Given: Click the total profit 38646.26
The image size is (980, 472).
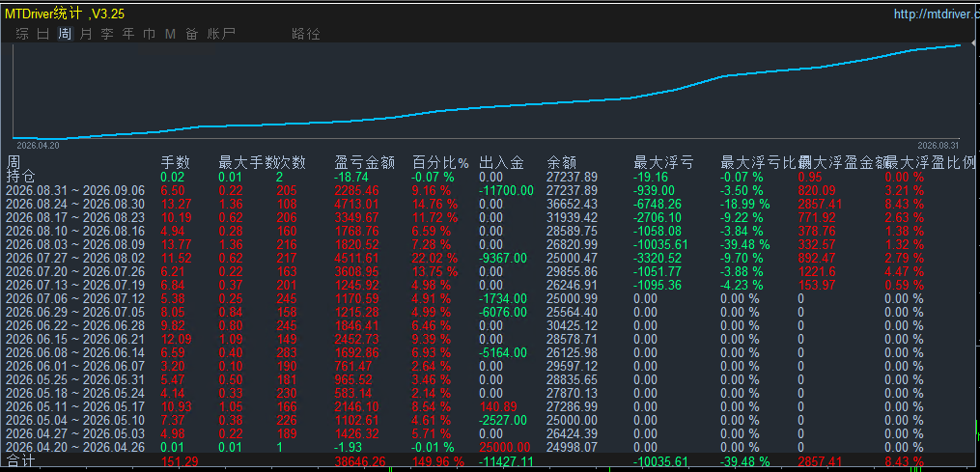Looking at the screenshot, I should click(x=360, y=462).
